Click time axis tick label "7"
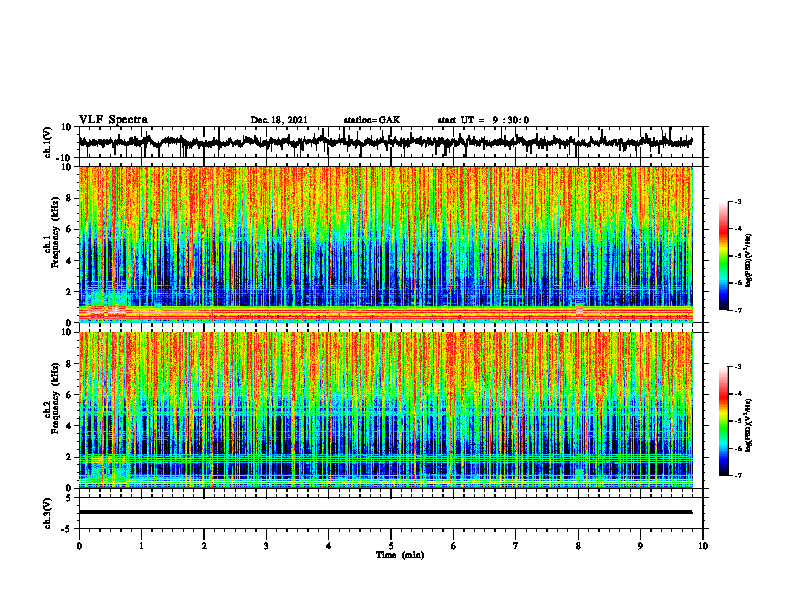This screenshot has height=612, width=792. 516,546
